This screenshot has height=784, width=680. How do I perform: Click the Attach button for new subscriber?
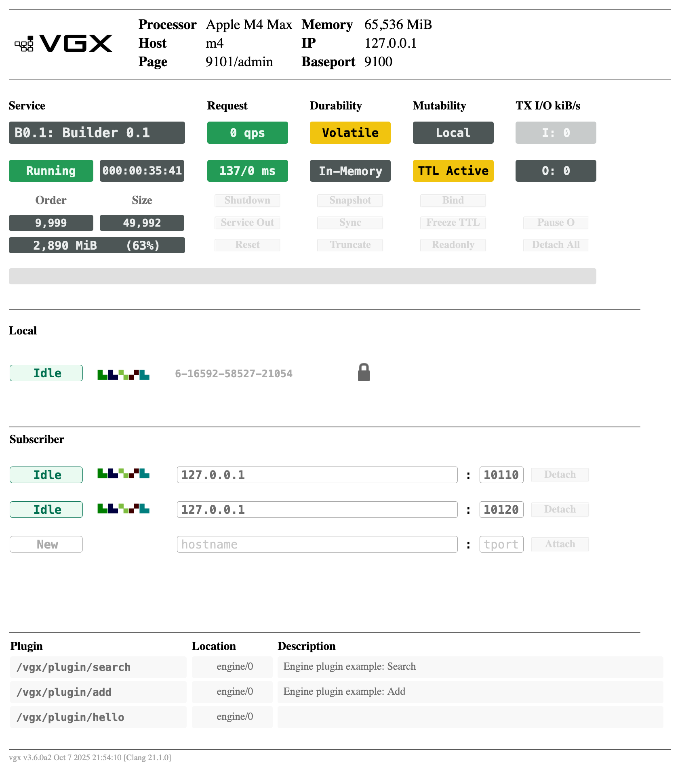(560, 544)
